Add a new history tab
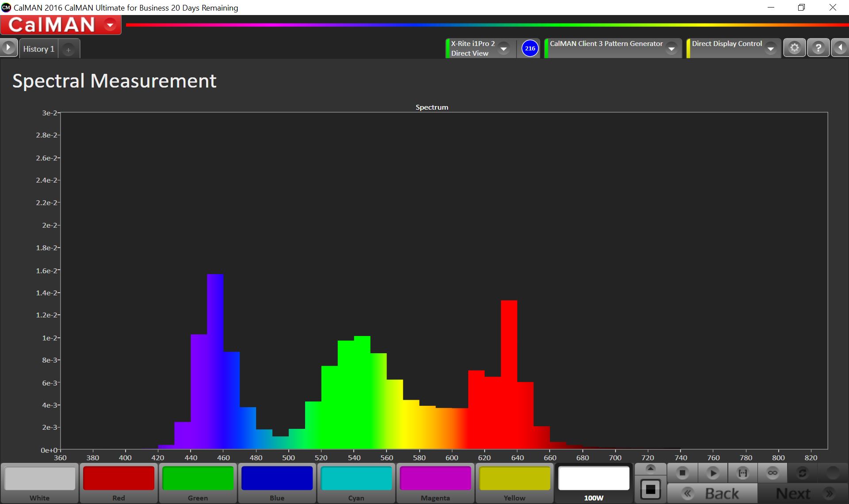849x504 pixels. (69, 50)
